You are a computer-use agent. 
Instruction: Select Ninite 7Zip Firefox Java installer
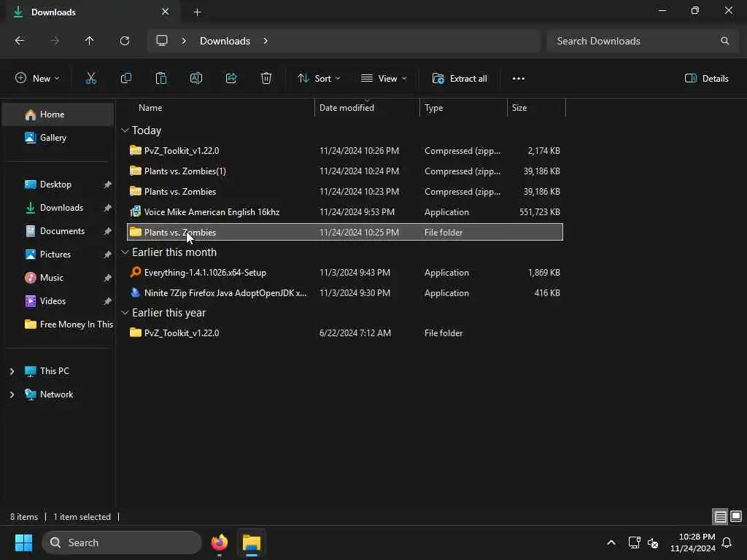345,293
